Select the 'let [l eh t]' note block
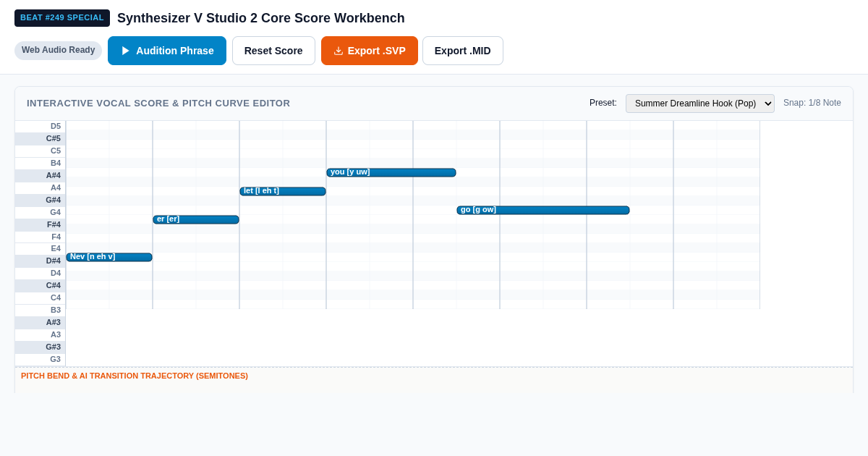Screen dimensions: 868x456 click(283, 191)
